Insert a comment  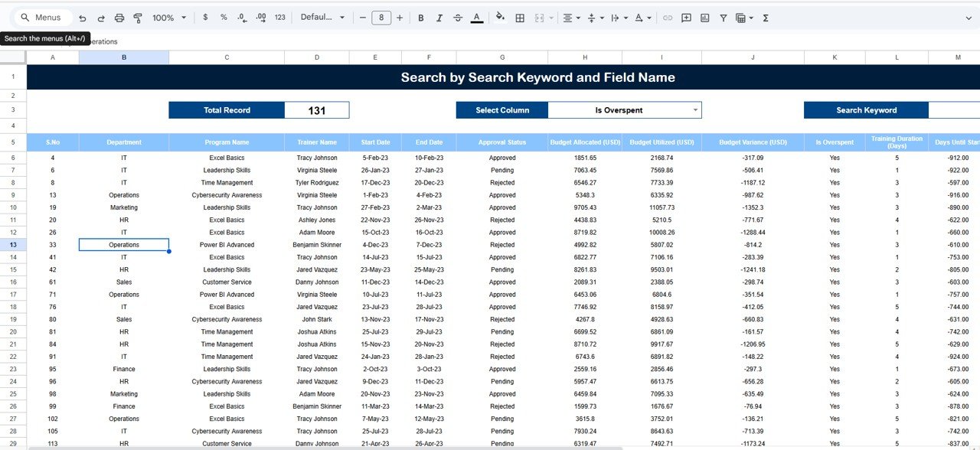click(685, 17)
